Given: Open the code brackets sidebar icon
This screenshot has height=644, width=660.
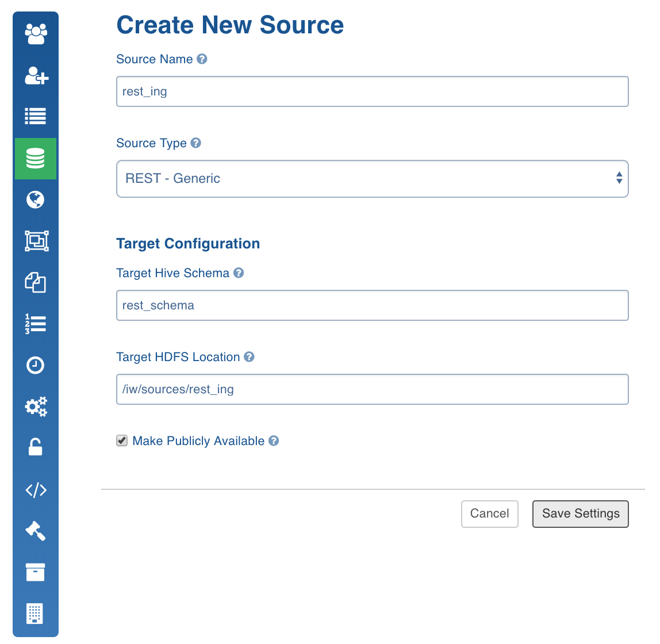Looking at the screenshot, I should [x=36, y=490].
